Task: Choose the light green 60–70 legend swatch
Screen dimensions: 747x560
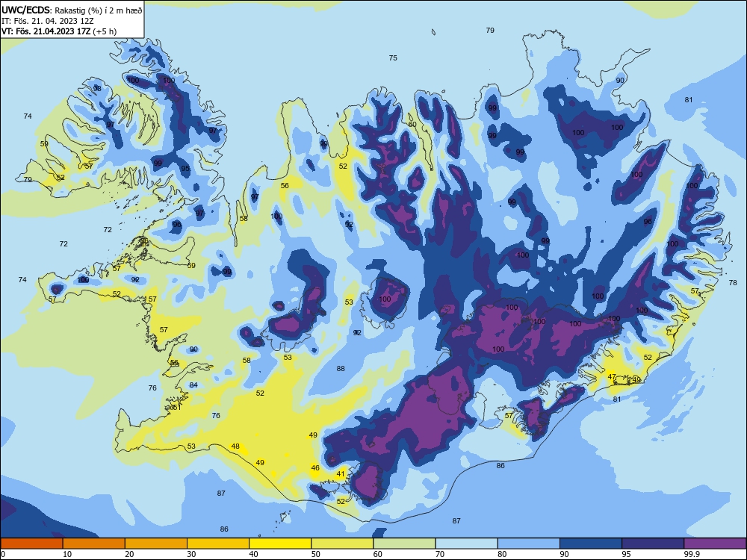Action: 404,544
